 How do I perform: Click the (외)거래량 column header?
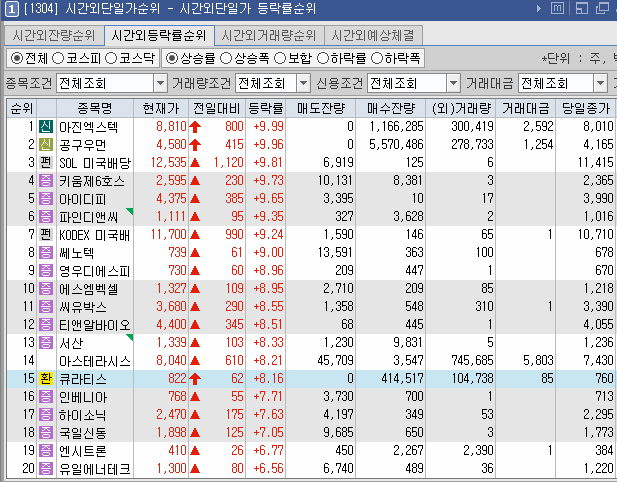point(461,108)
